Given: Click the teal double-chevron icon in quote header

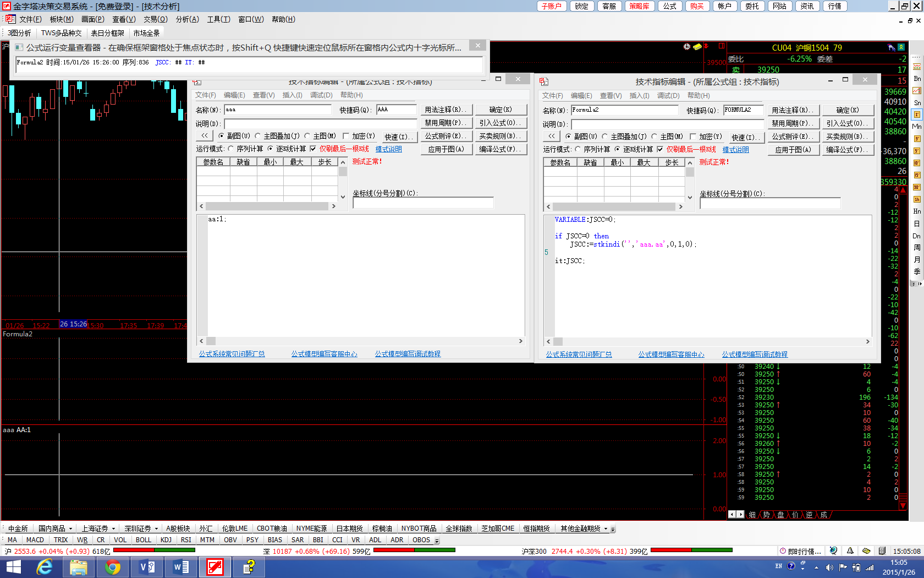Looking at the screenshot, I should pos(901,47).
